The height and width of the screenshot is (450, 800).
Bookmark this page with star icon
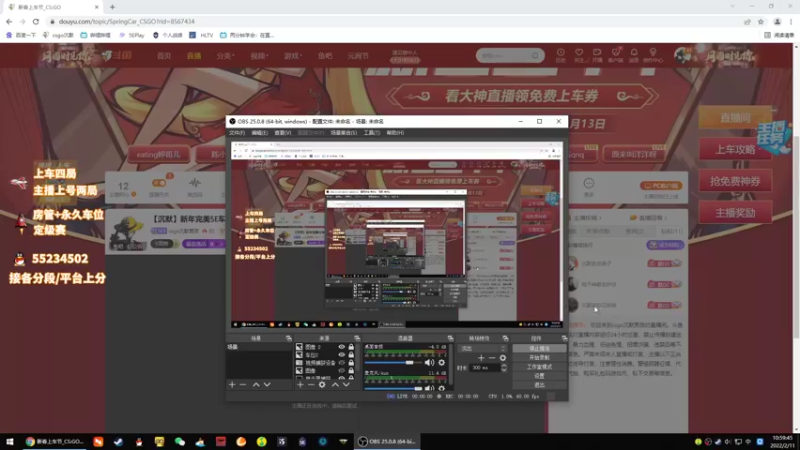(761, 21)
